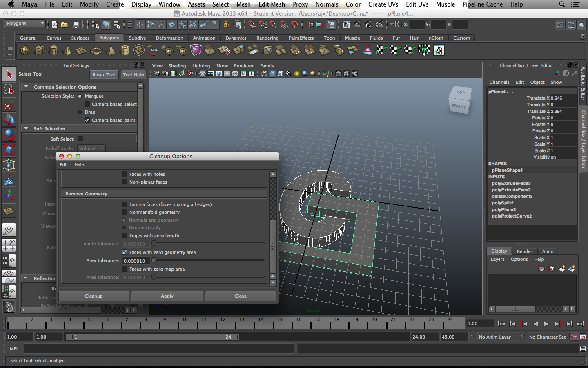Collapse the Soft Selection section
Image resolution: width=588 pixels, height=368 pixels.
(26, 128)
